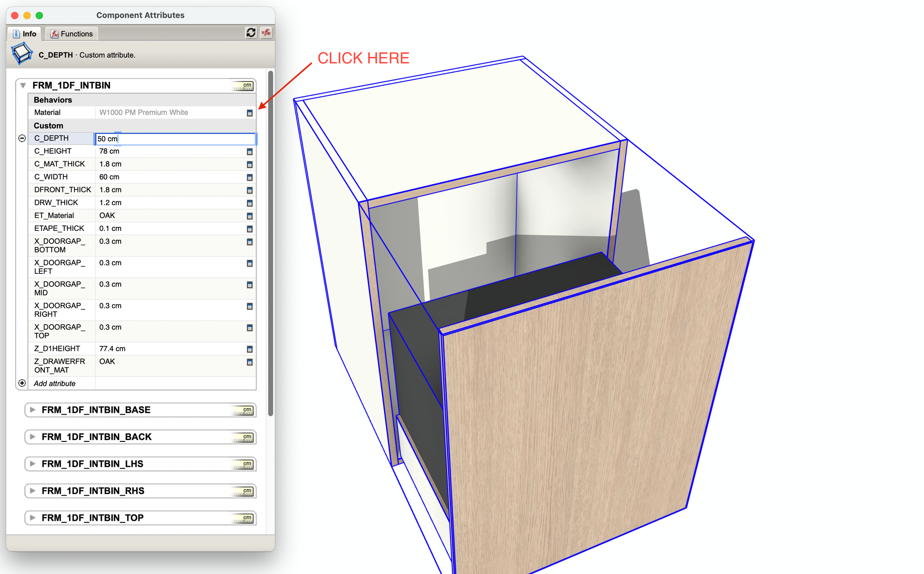Switch to the Functions tab

click(x=72, y=34)
